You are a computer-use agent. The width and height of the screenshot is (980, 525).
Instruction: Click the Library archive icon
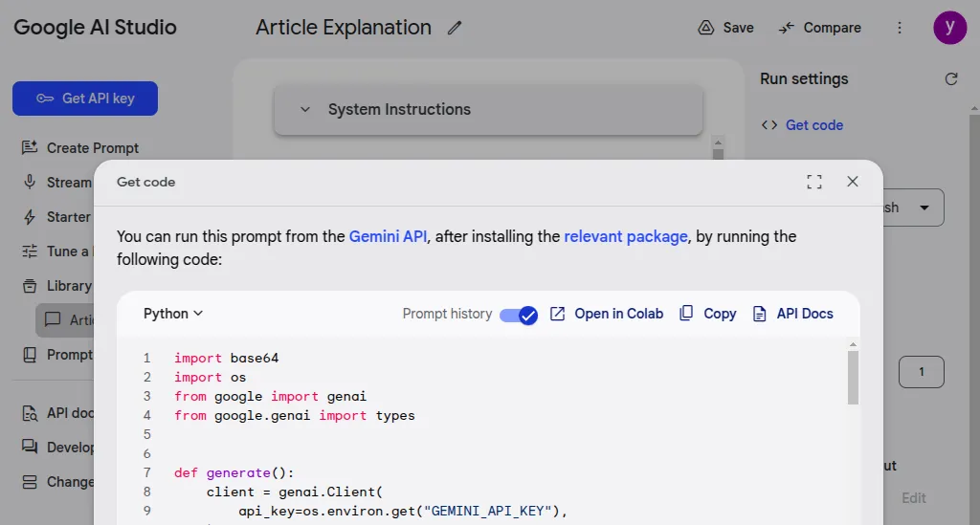(x=30, y=285)
